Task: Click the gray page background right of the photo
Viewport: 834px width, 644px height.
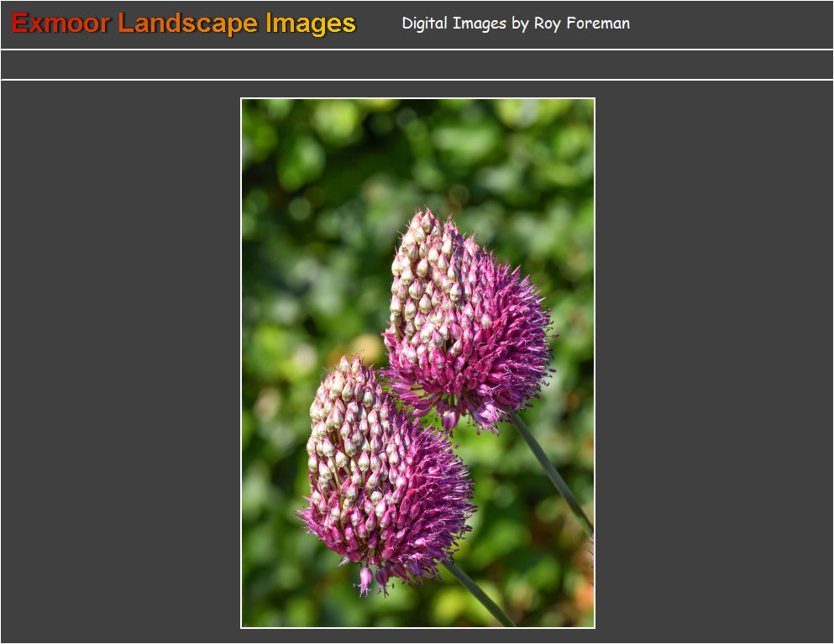Action: point(714,361)
